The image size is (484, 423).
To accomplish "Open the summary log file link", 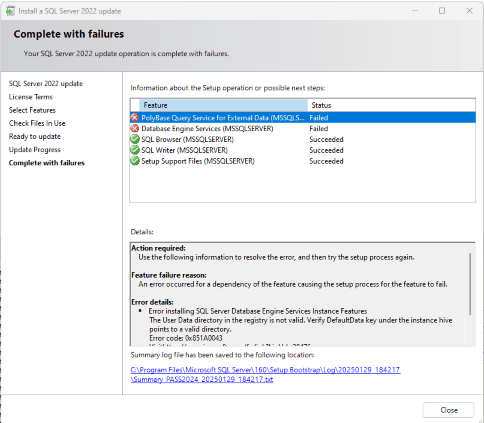I will pos(265,374).
